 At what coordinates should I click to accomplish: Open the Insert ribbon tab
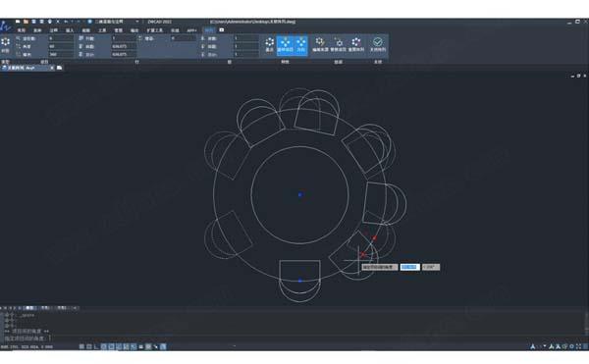tap(70, 30)
